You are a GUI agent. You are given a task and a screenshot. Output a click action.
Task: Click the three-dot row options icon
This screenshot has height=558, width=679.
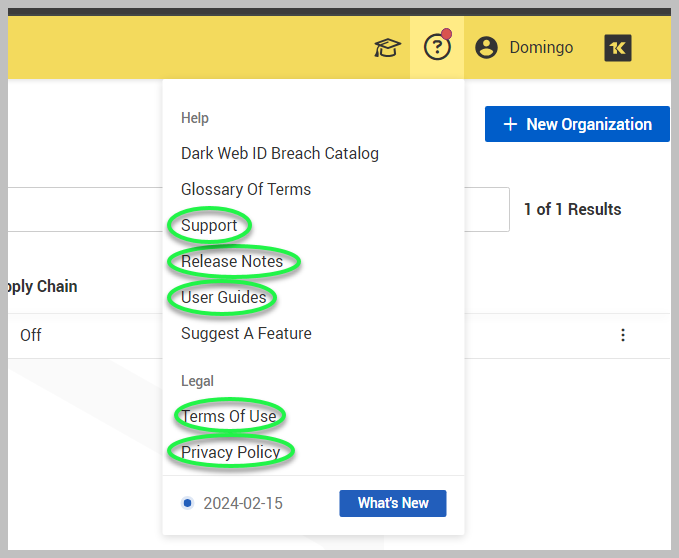click(x=623, y=335)
